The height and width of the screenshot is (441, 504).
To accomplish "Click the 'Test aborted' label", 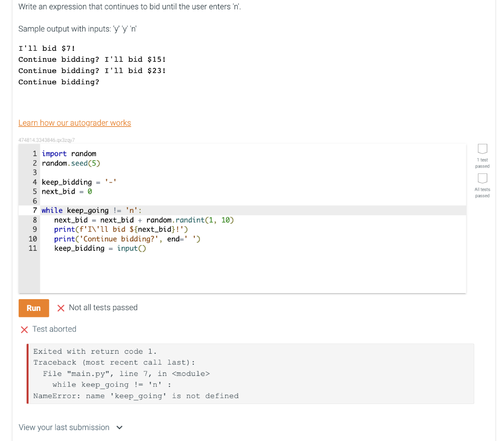I will 55,329.
